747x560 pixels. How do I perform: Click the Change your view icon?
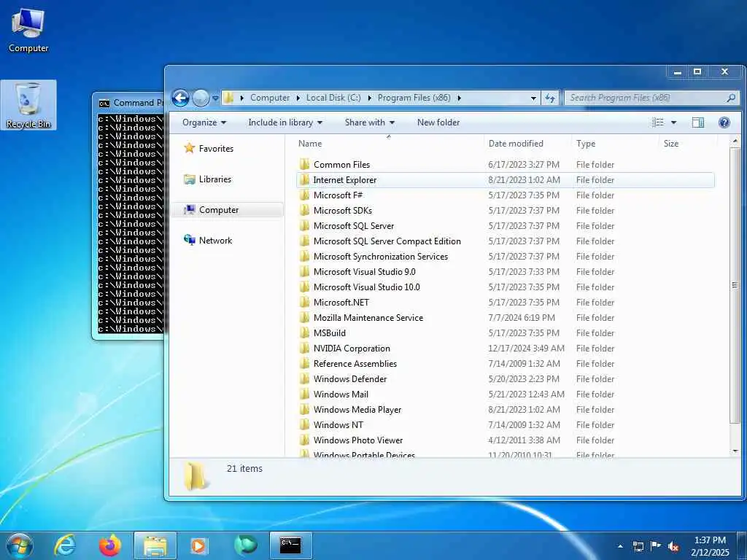pos(658,122)
